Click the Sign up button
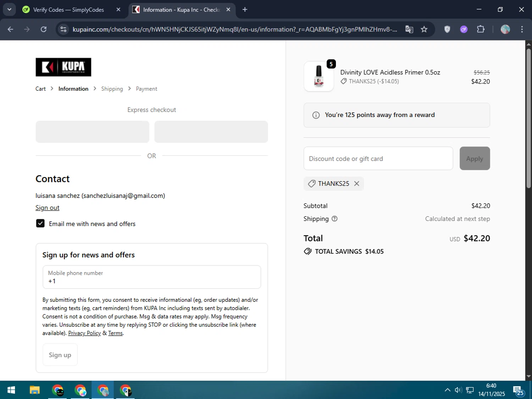Viewport: 532px width, 399px height. 60,355
